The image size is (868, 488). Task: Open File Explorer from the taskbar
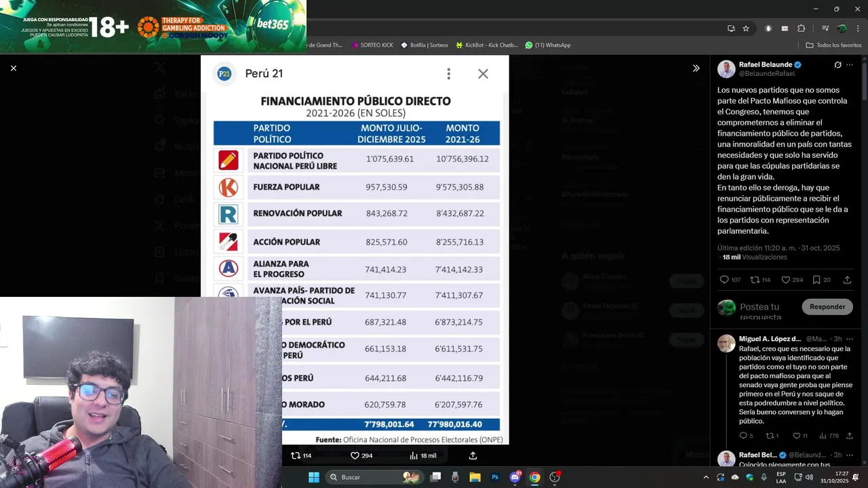(475, 477)
